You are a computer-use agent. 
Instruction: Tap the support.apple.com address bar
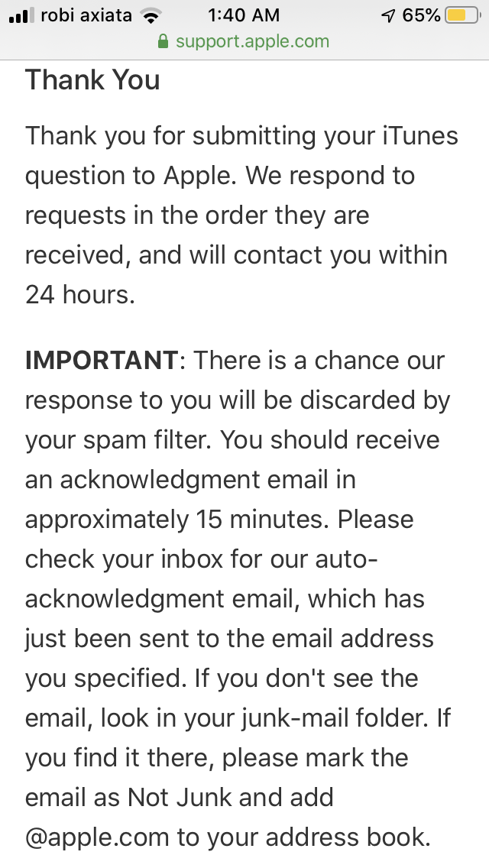tap(244, 41)
